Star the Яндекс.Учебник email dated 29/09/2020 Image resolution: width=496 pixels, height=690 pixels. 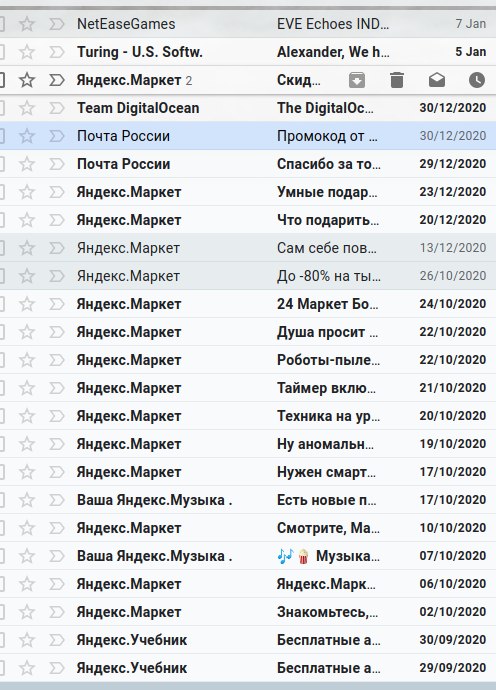[27, 668]
